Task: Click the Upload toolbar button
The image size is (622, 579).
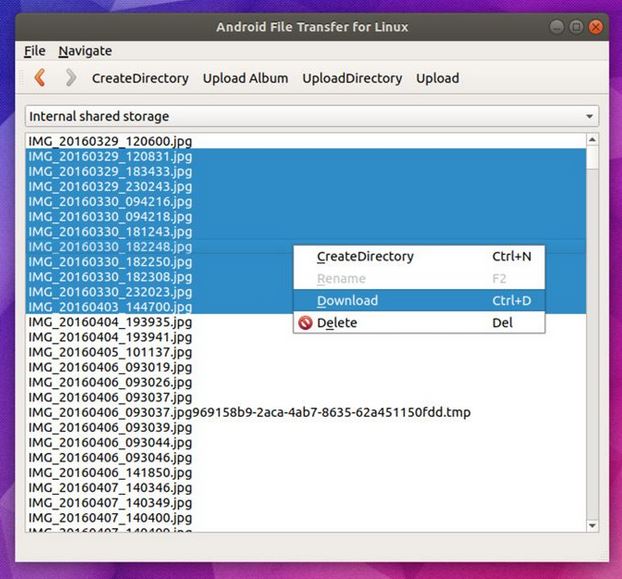Action: [x=438, y=78]
